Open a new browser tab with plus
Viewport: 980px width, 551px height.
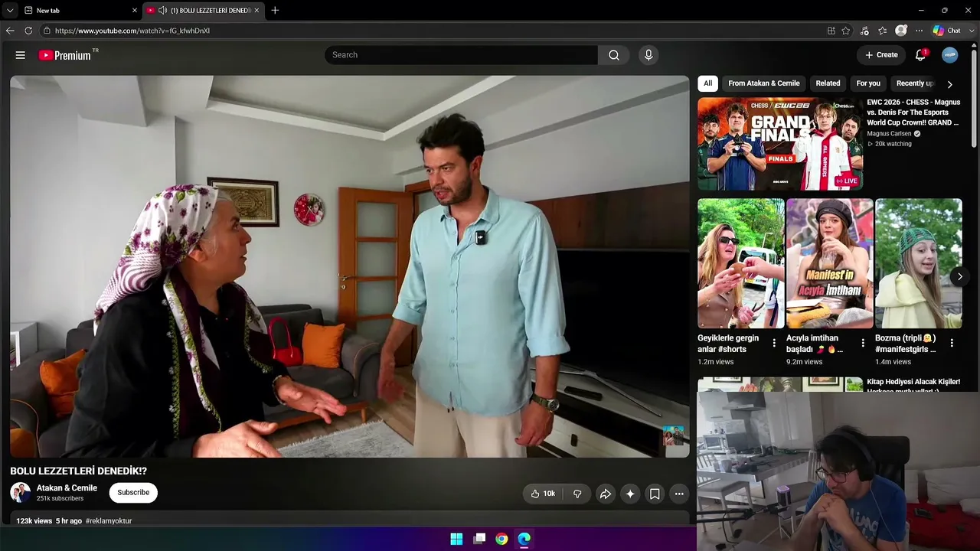[275, 10]
